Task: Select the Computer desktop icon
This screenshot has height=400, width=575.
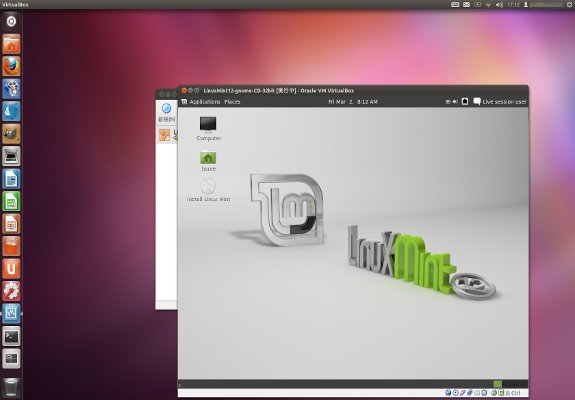Action: click(208, 128)
